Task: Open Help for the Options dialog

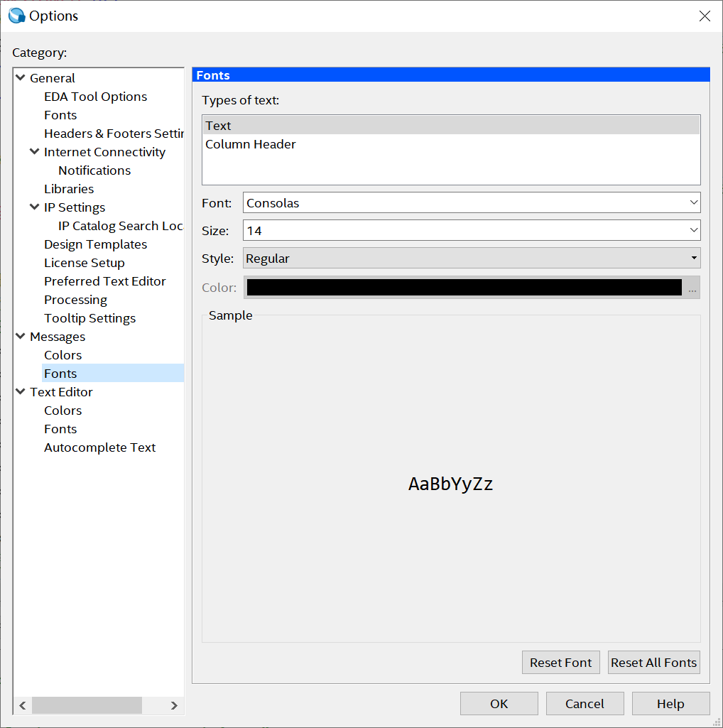Action: 670,704
